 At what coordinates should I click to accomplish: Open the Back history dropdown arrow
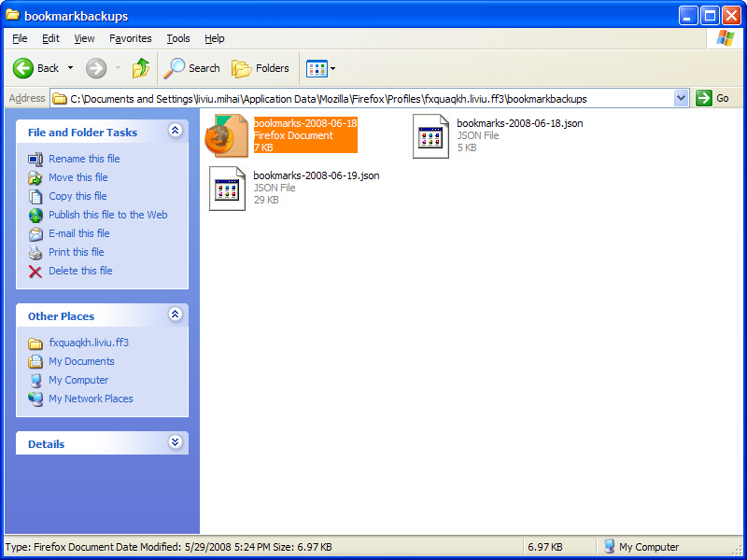tap(71, 68)
